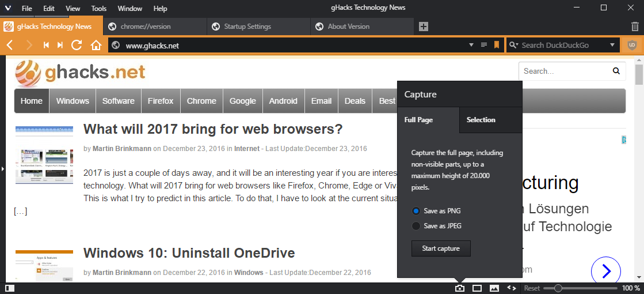Toggle the panel from status bar
The height and width of the screenshot is (294, 644).
(10, 288)
